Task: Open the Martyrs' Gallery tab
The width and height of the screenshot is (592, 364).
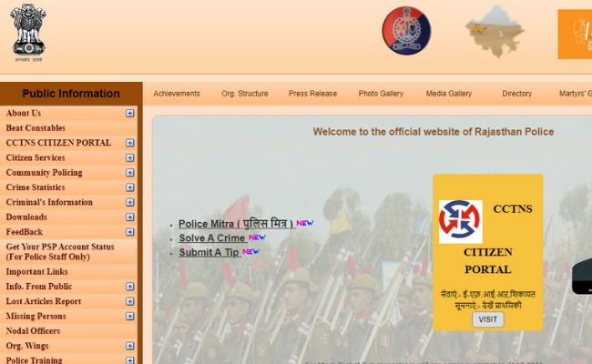Action: click(x=576, y=94)
